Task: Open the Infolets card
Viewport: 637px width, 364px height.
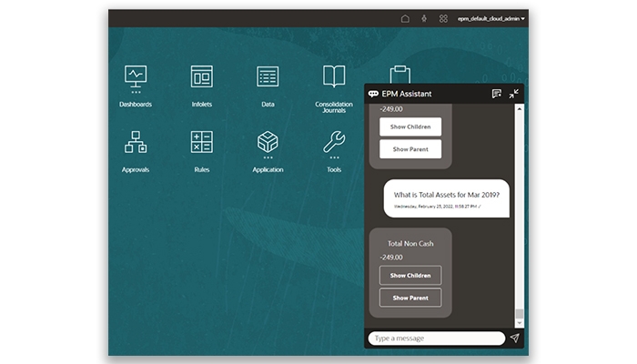Action: pyautogui.click(x=202, y=77)
